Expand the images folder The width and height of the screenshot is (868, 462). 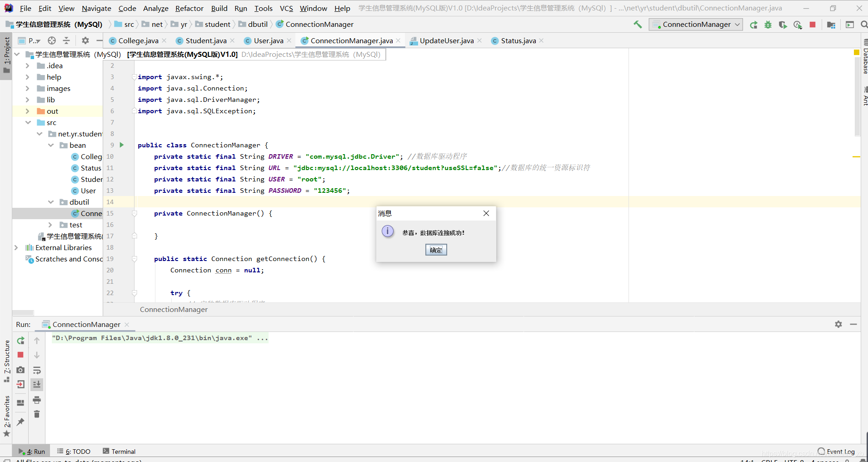point(27,88)
